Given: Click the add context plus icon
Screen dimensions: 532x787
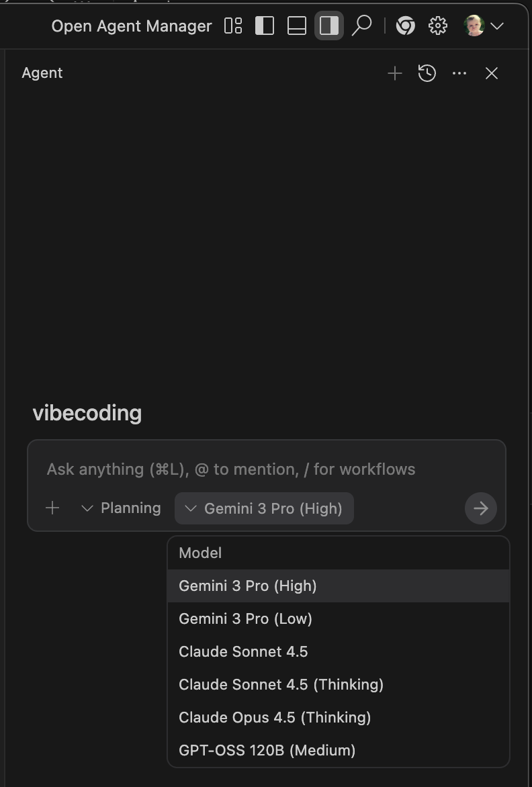Looking at the screenshot, I should [52, 508].
